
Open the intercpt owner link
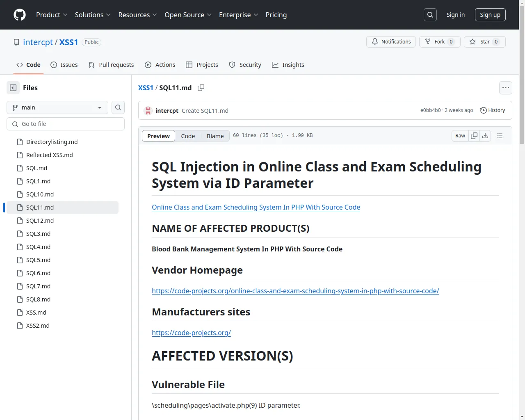38,42
